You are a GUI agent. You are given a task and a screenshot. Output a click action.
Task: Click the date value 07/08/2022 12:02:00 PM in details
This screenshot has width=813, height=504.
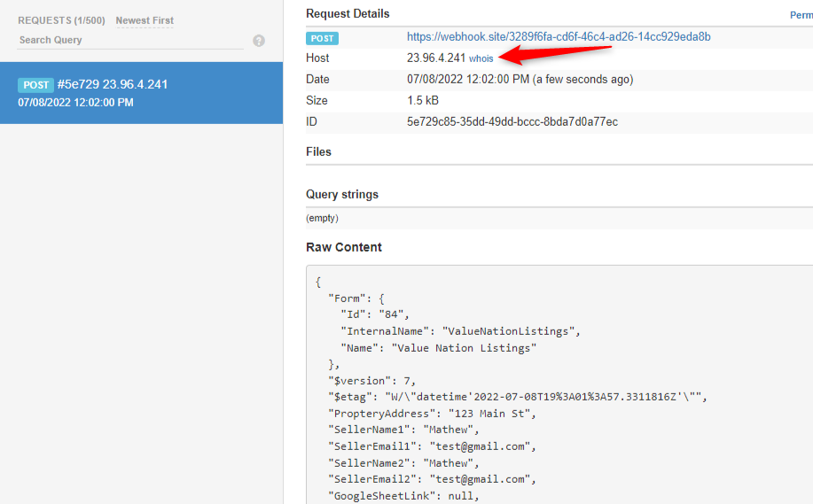coord(468,79)
